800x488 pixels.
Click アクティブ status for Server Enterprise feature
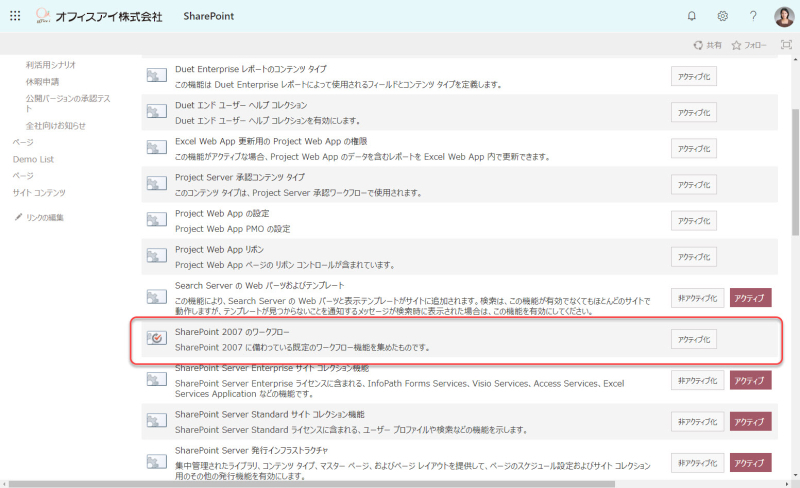pyautogui.click(x=750, y=380)
